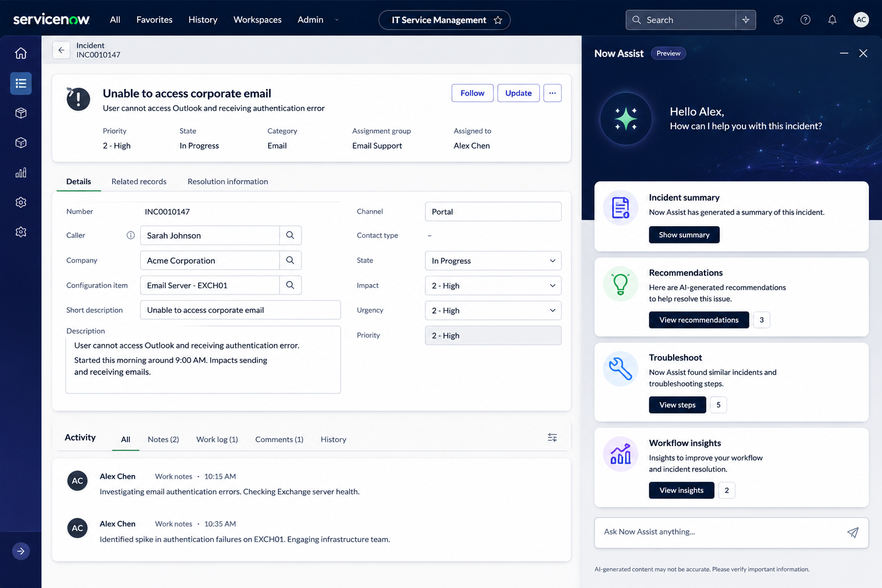This screenshot has height=588, width=882.
Task: Select the Details tab
Action: [x=79, y=181]
